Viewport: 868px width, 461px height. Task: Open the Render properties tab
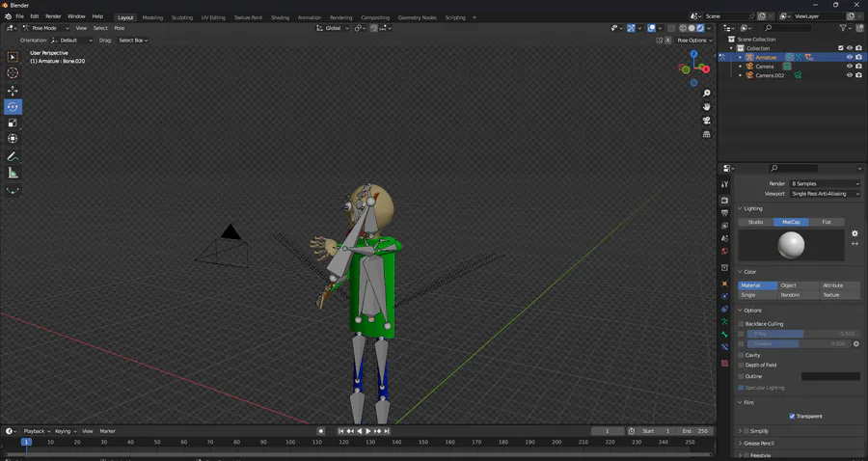click(x=724, y=200)
